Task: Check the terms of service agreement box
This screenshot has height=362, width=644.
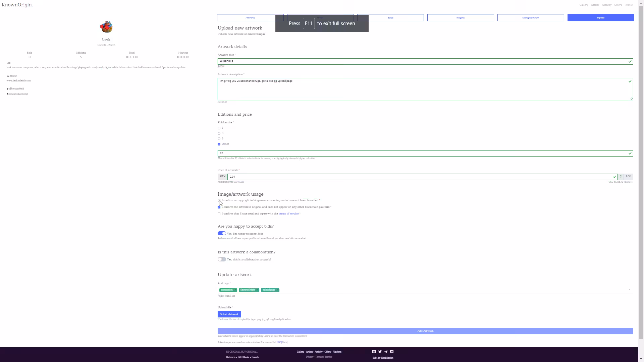Action: [x=219, y=214]
